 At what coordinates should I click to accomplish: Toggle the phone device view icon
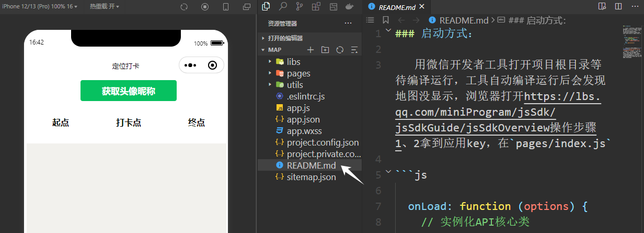click(x=226, y=7)
